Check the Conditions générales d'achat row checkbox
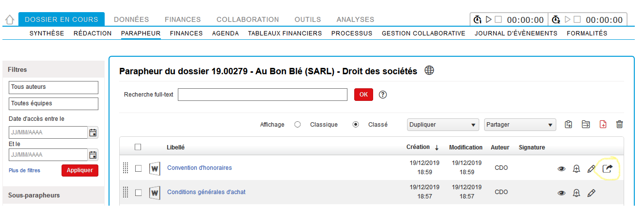The image size is (644, 211). click(x=138, y=193)
